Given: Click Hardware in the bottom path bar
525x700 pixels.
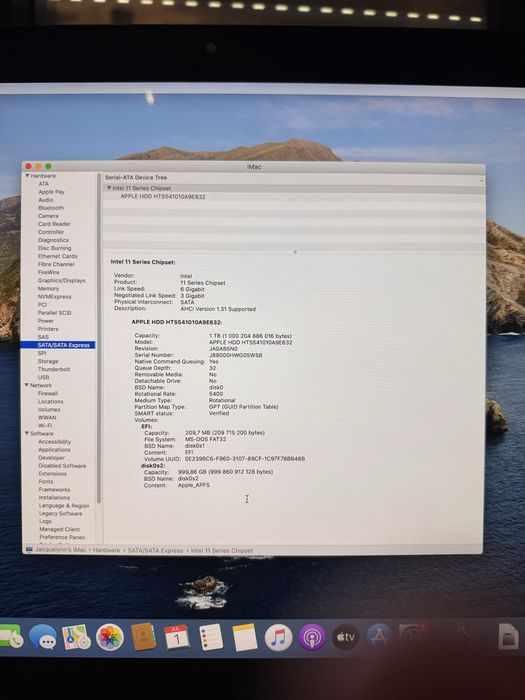Looking at the screenshot, I should [106, 550].
